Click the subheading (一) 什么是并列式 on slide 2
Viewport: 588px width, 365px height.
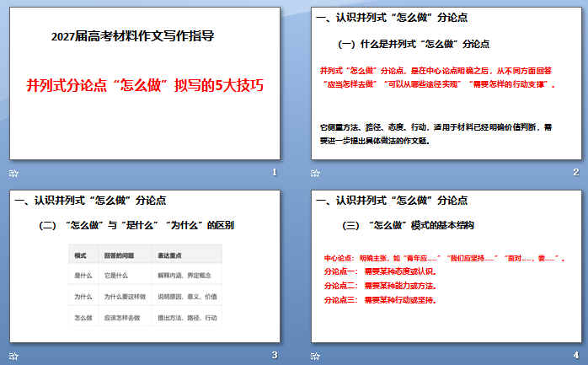tap(414, 44)
